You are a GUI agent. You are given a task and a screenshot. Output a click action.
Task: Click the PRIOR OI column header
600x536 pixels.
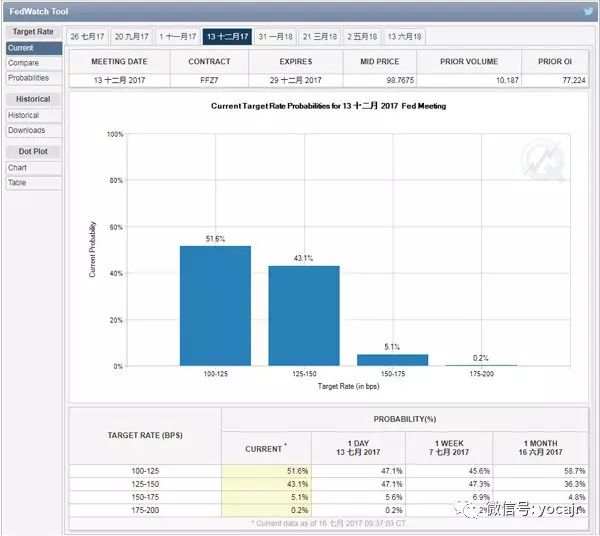(555, 62)
